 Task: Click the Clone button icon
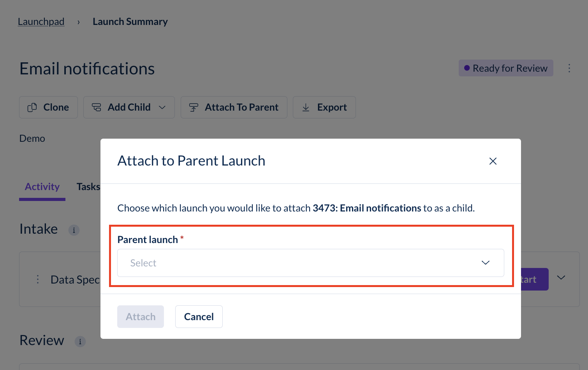(32, 107)
